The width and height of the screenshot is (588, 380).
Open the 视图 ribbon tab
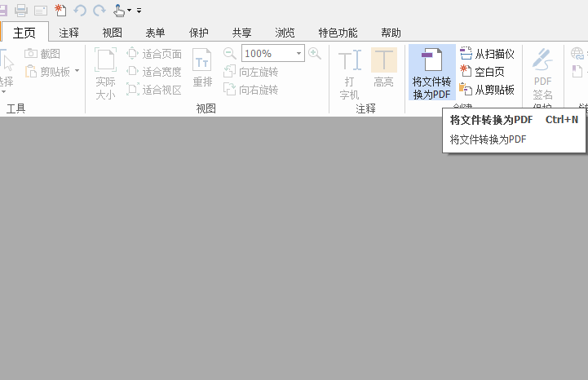tap(112, 33)
